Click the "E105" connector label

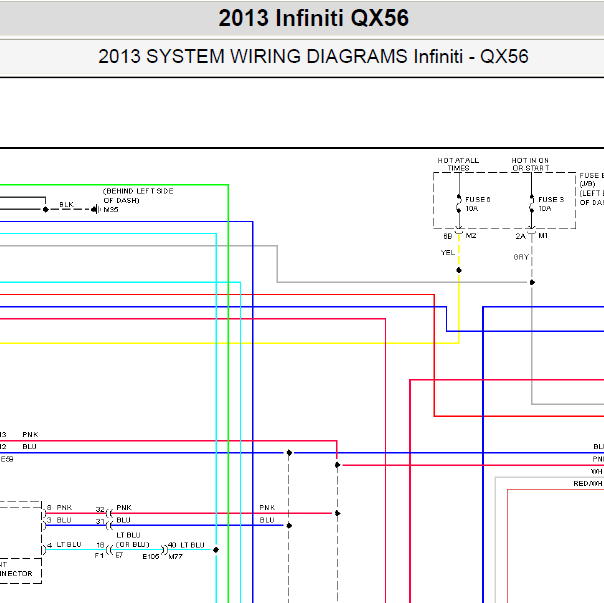(x=151, y=557)
